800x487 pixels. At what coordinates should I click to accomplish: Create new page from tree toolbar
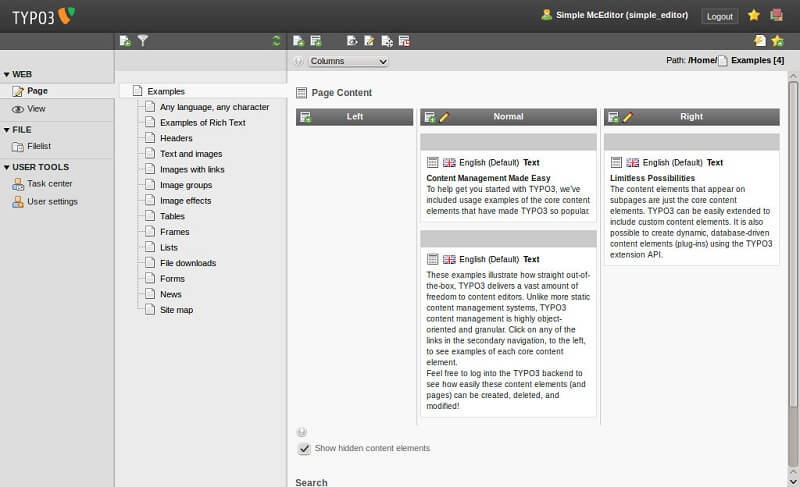click(125, 41)
